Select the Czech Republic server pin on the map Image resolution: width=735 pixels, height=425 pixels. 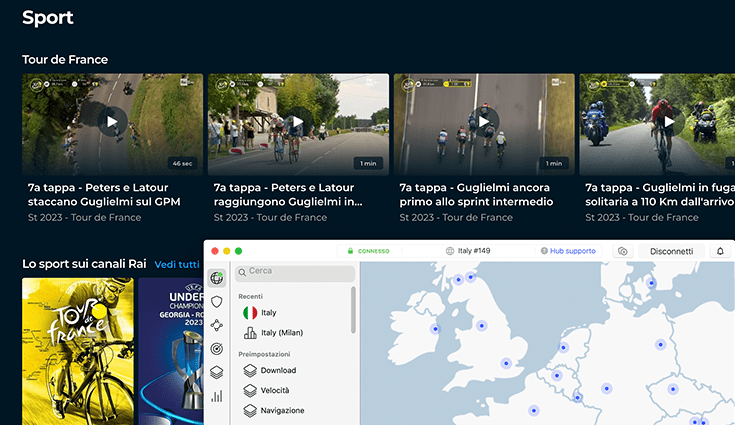point(673,389)
